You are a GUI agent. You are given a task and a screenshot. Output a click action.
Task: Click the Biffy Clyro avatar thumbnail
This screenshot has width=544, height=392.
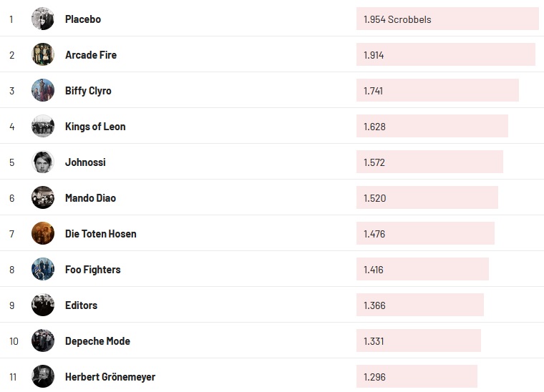(43, 91)
